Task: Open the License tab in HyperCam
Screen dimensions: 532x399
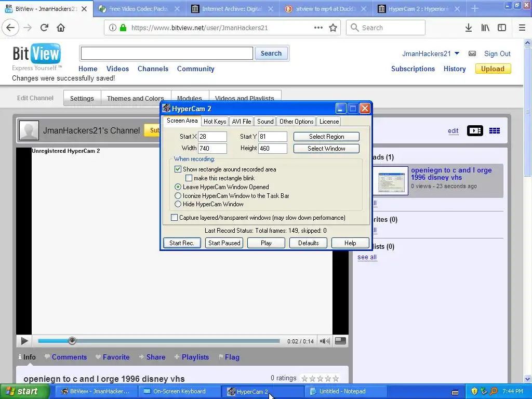Action: tap(329, 122)
